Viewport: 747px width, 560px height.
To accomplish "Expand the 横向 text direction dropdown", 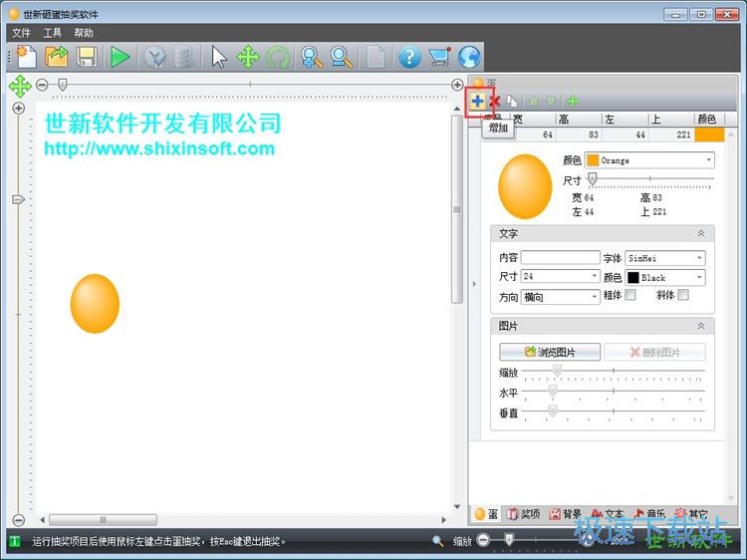I will click(560, 297).
